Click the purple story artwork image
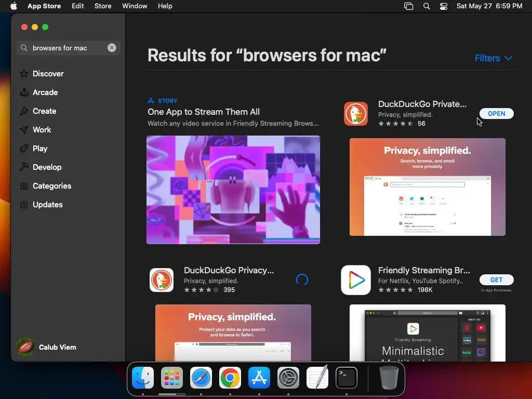This screenshot has width=532, height=399. (x=233, y=190)
